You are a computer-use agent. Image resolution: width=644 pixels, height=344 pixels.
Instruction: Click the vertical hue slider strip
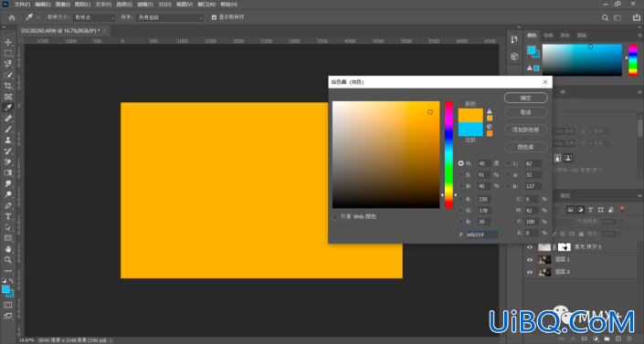click(x=449, y=155)
